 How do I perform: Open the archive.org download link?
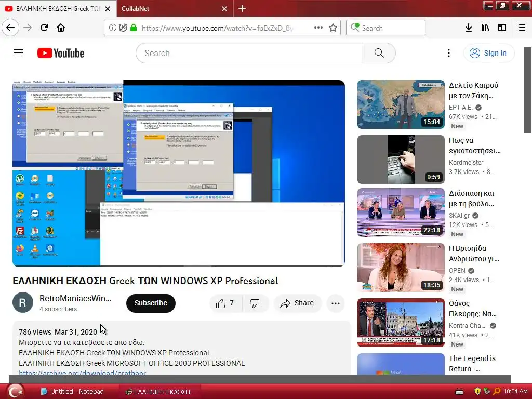(x=82, y=372)
